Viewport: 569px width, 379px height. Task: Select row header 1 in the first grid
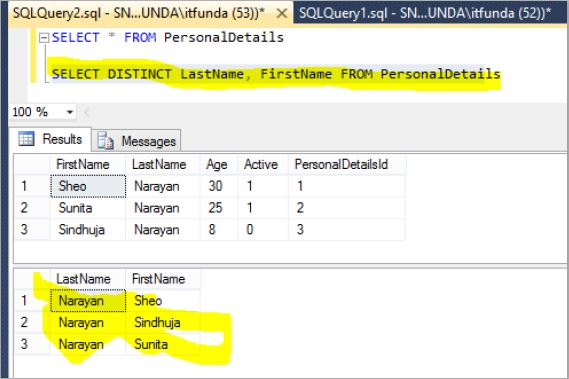32,186
